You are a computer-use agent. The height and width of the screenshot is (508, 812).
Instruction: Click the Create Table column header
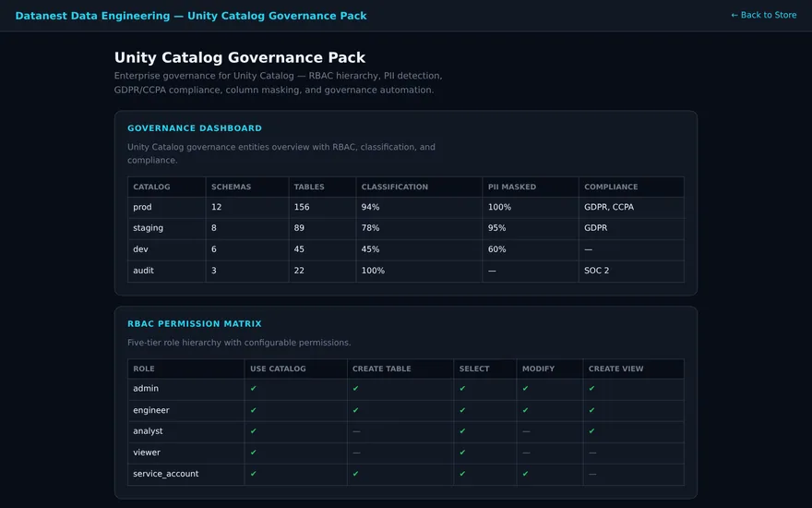pos(382,369)
